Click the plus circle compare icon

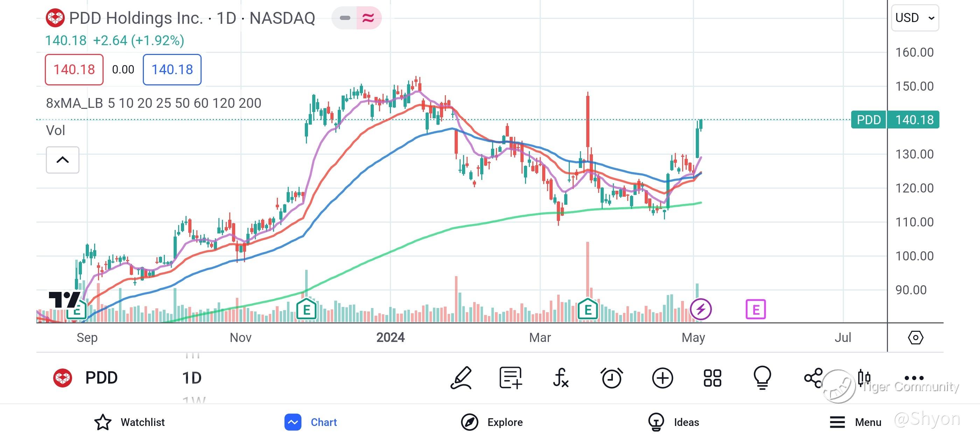click(x=662, y=378)
